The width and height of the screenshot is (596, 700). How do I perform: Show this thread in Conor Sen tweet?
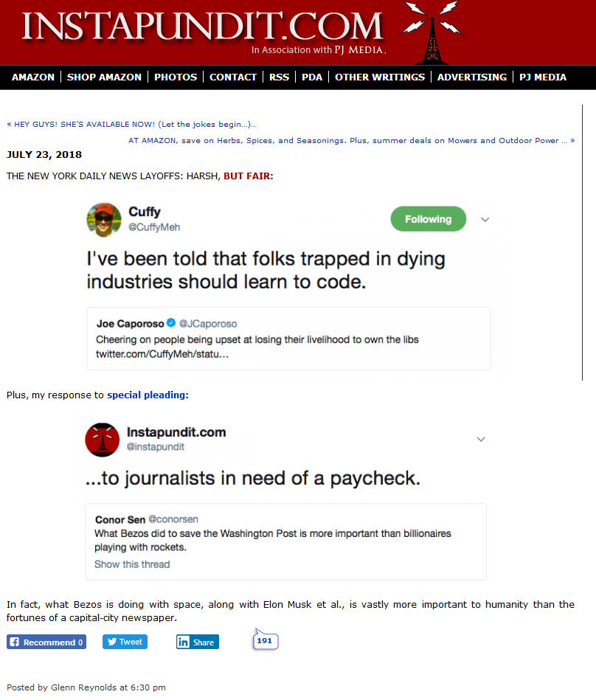coord(132,564)
